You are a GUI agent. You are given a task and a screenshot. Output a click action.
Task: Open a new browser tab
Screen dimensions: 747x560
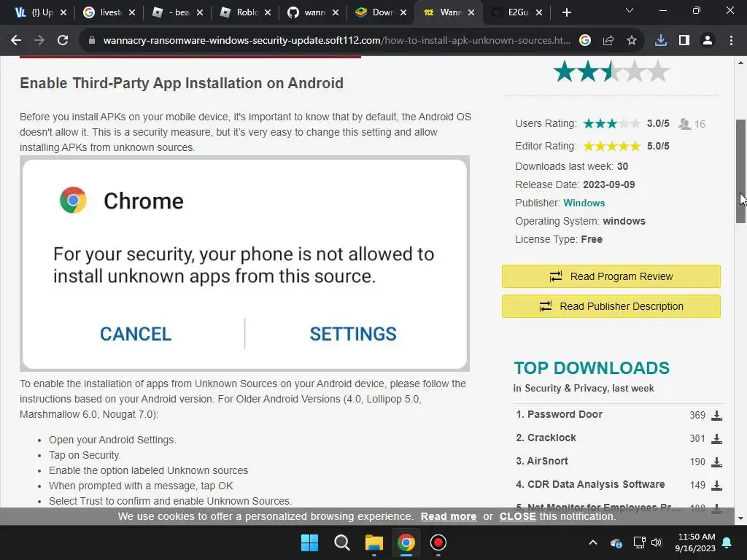point(566,12)
